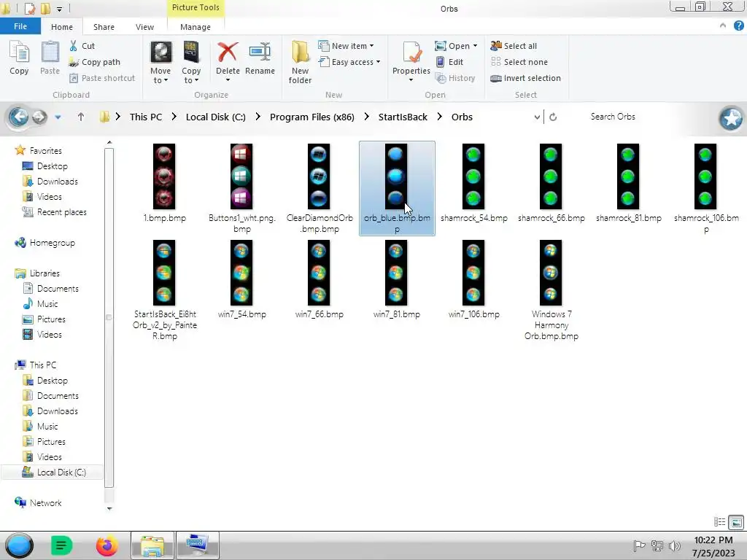
Task: Open Help with the question mark icon
Action: (739, 26)
